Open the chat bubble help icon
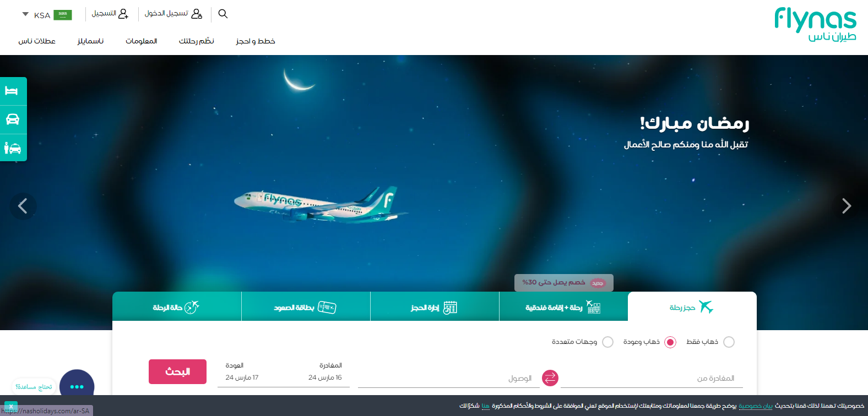The width and height of the screenshot is (868, 416). [77, 386]
